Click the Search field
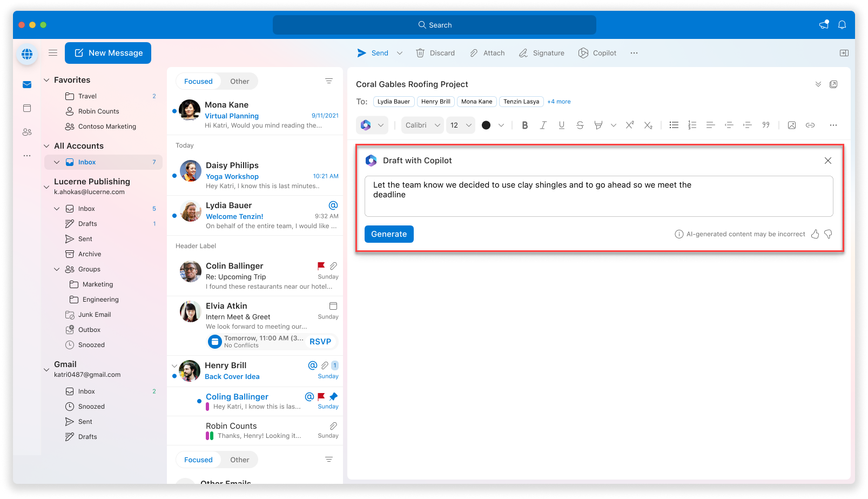Screen dimensions: 868x499 point(434,25)
